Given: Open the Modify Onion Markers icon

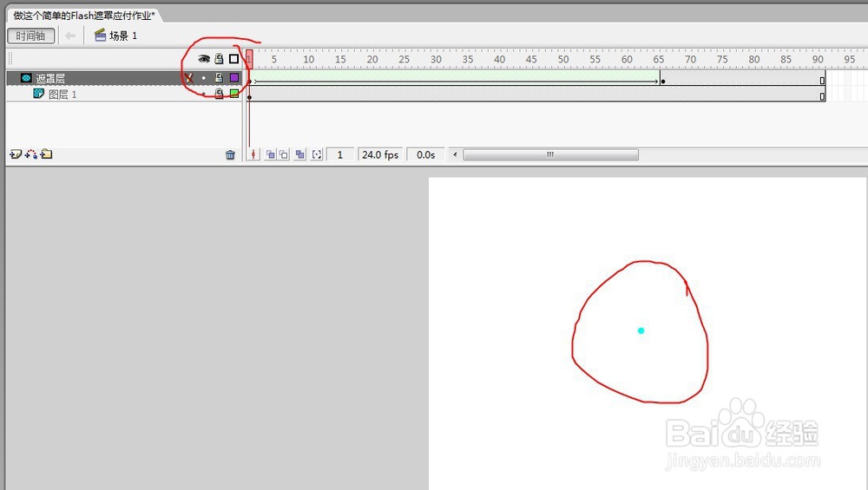Looking at the screenshot, I should tap(317, 155).
